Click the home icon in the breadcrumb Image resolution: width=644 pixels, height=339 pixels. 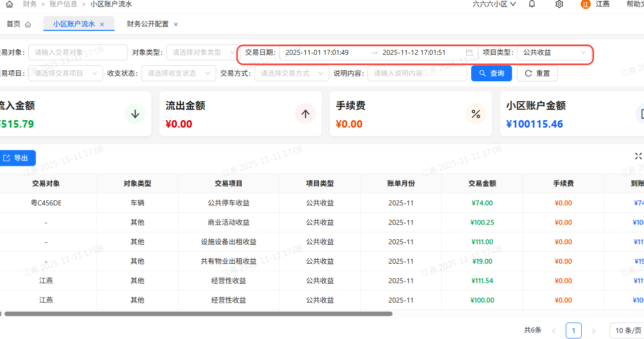tap(9, 4)
